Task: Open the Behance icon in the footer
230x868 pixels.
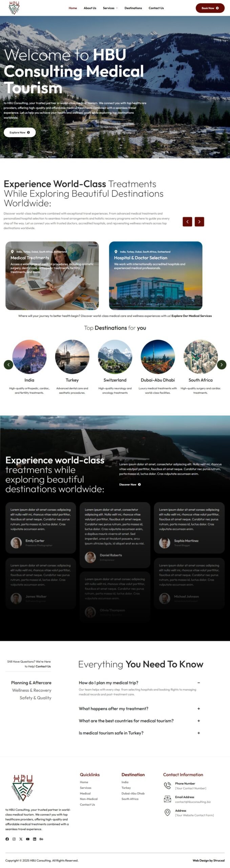Action: pyautogui.click(x=41, y=839)
